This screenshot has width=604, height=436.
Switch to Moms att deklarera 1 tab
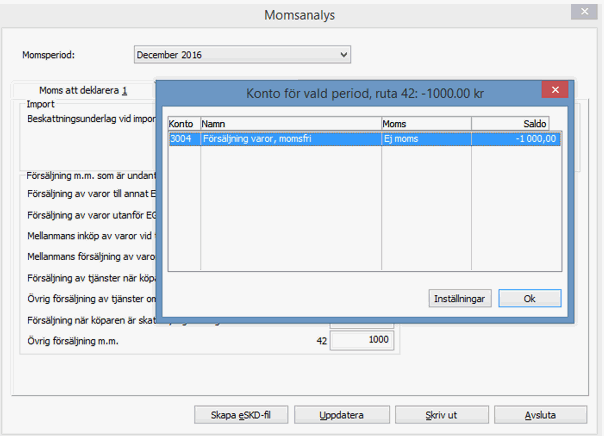coord(84,91)
